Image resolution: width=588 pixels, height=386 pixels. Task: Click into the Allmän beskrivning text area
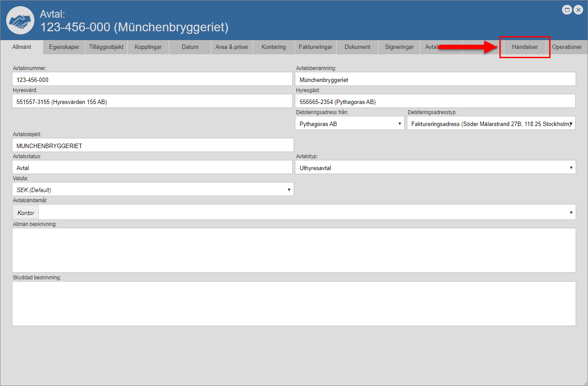(294, 250)
